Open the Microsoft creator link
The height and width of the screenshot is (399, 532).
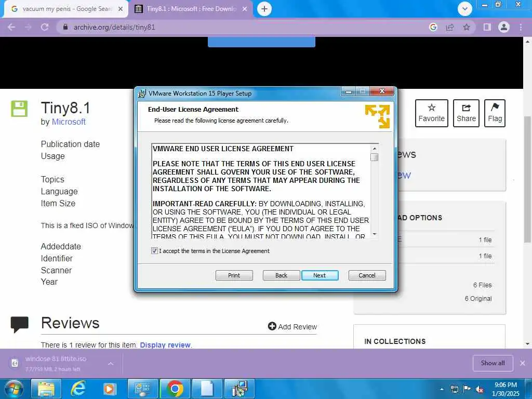[69, 122]
